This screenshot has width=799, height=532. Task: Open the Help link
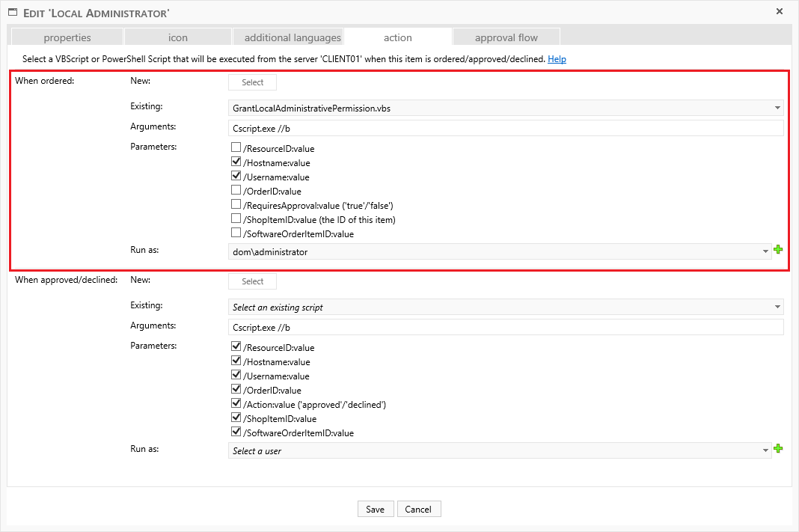point(557,58)
